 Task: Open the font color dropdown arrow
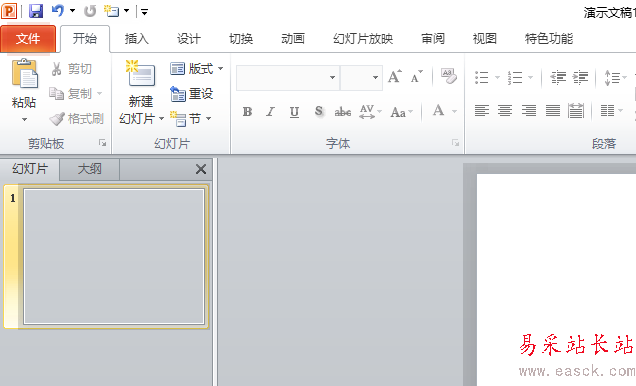[454, 112]
